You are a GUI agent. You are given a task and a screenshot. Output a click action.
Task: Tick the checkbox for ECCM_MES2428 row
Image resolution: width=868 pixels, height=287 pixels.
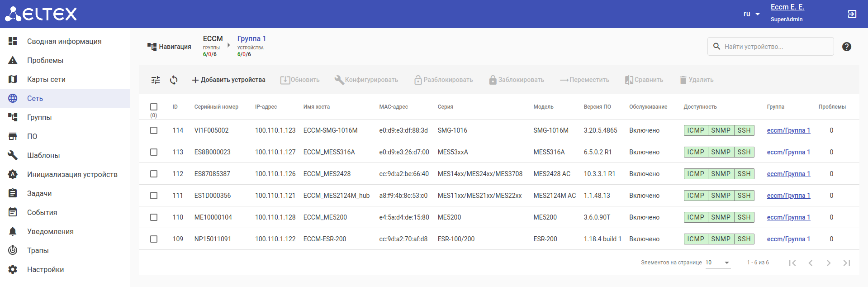[x=154, y=174]
